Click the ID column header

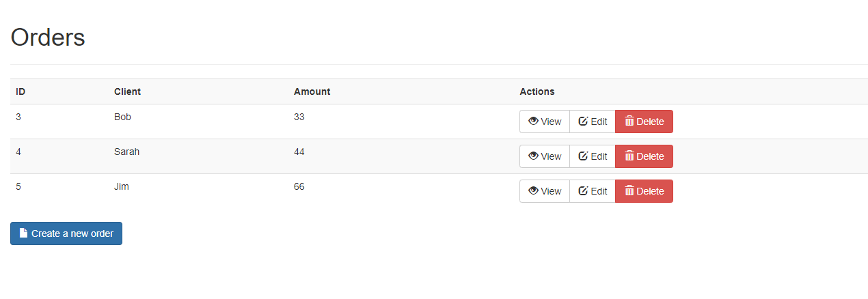(x=21, y=91)
